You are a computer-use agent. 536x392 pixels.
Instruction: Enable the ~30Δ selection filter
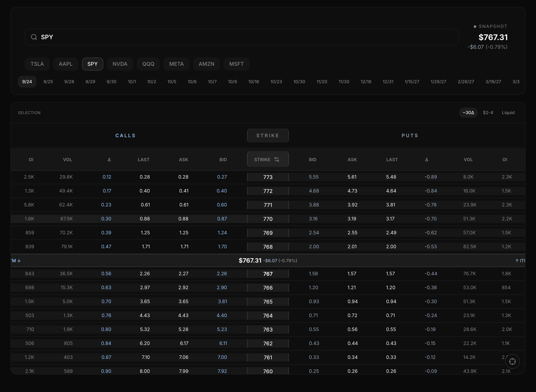[468, 113]
